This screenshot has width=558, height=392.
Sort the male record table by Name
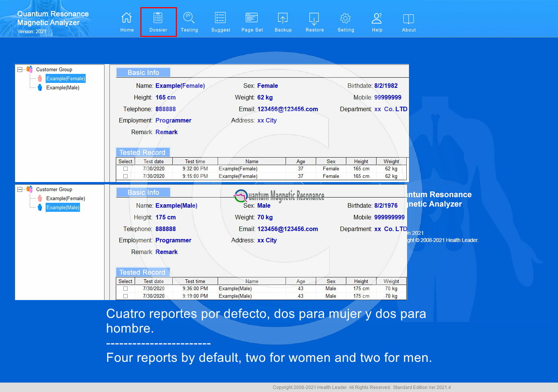pyautogui.click(x=252, y=281)
